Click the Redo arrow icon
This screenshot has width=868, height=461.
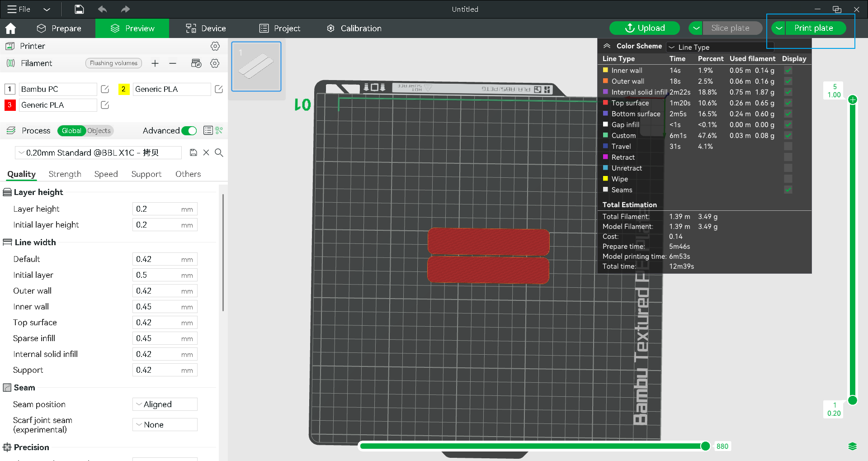125,9
